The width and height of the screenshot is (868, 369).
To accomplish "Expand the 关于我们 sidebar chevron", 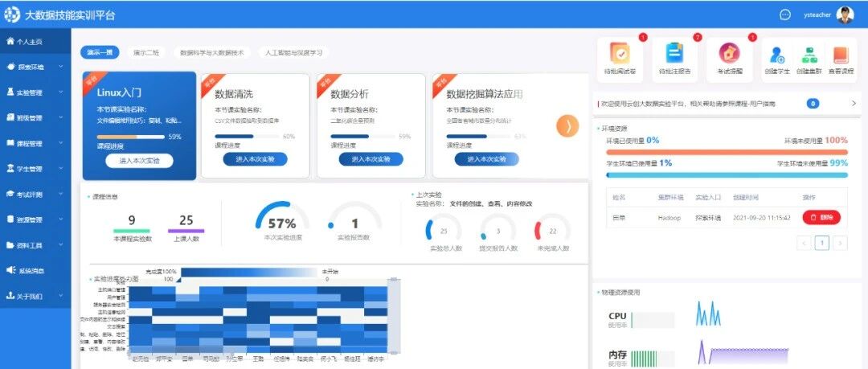I will coord(61,297).
